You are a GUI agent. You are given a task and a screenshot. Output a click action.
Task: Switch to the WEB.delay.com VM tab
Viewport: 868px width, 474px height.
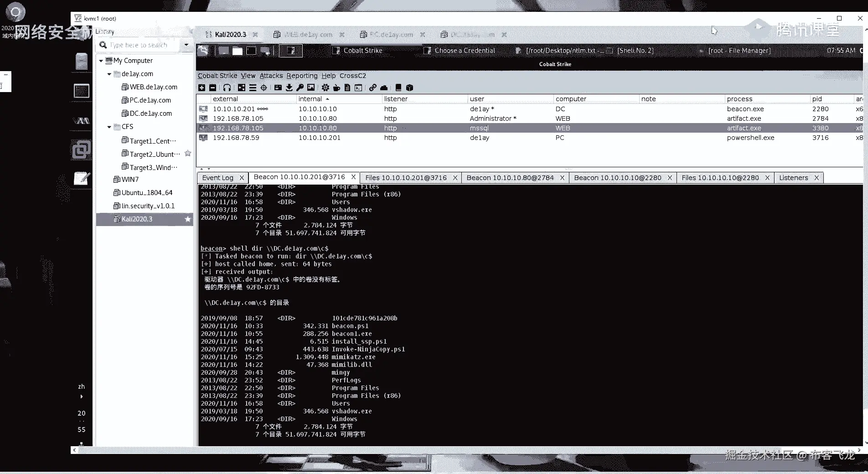308,35
